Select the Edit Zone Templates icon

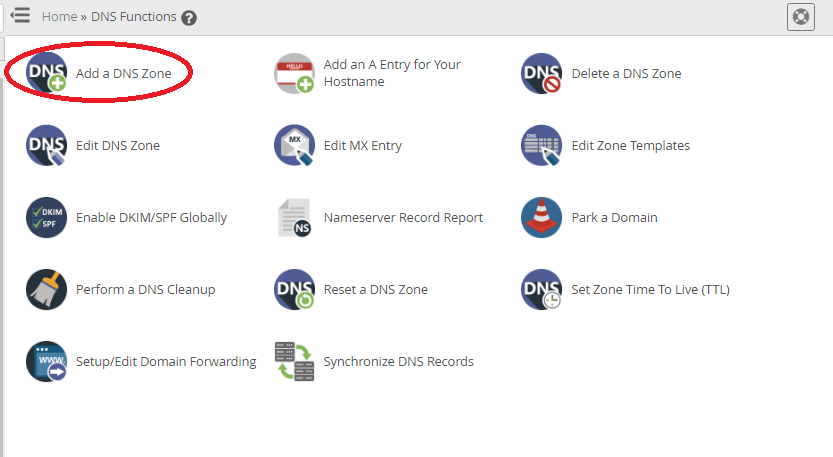coord(541,146)
